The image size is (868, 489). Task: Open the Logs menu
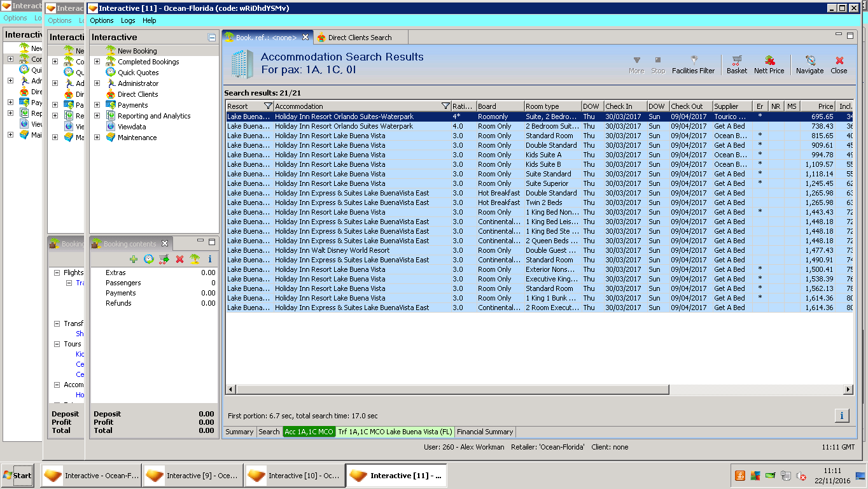coord(128,20)
